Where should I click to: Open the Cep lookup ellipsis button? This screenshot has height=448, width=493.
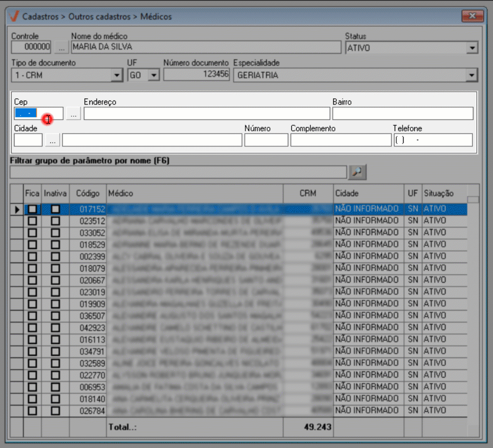[x=73, y=114]
